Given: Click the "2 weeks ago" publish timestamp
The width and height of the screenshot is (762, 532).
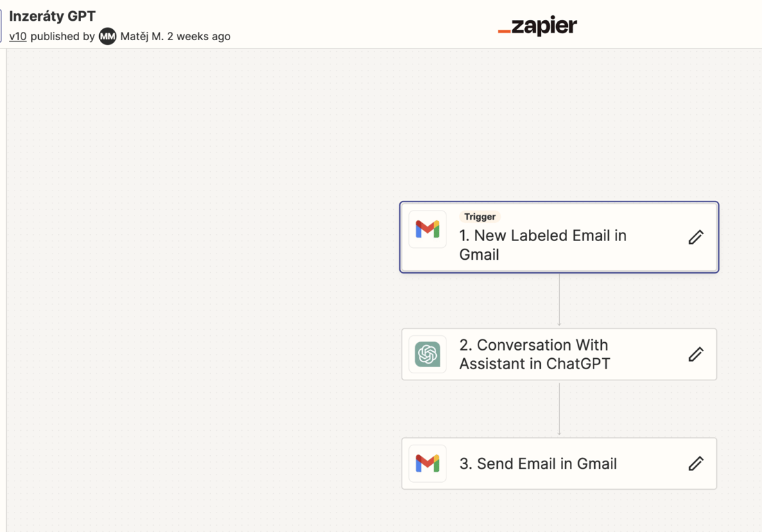Looking at the screenshot, I should click(x=199, y=36).
